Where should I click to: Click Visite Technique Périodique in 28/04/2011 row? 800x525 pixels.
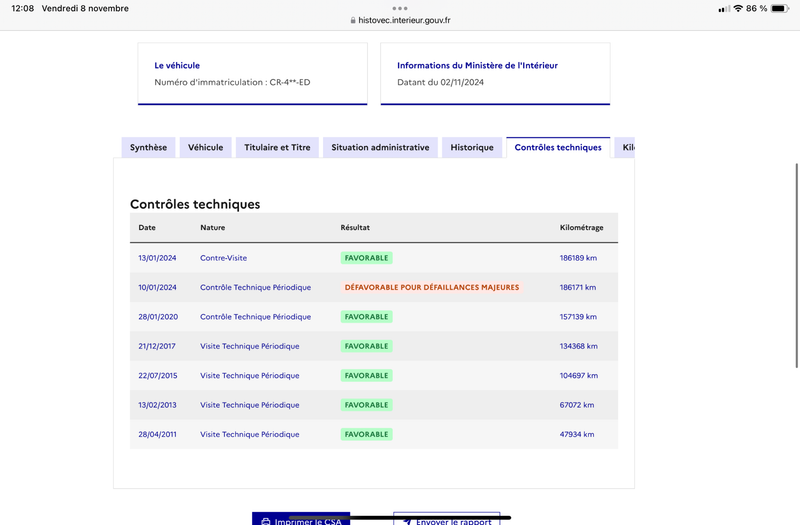click(249, 434)
